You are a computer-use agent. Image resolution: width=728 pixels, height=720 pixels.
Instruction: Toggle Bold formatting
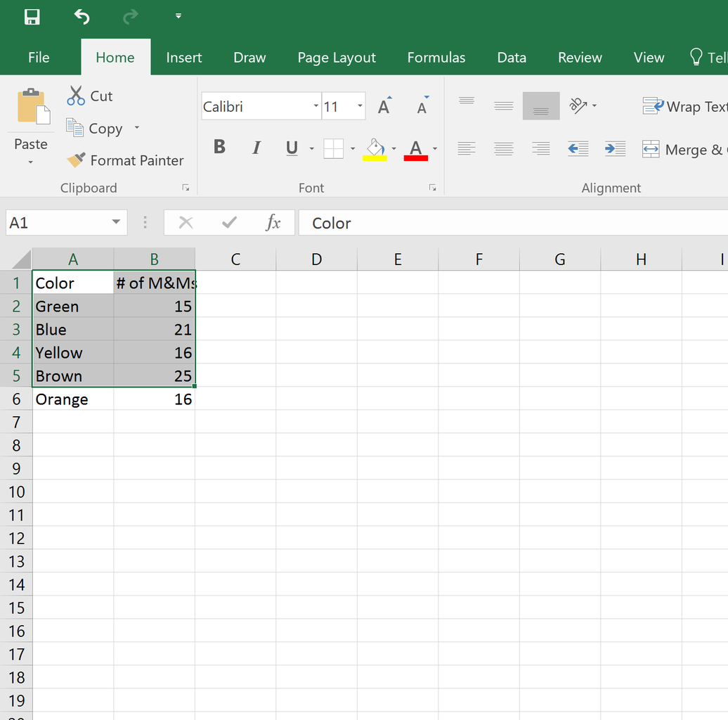click(x=220, y=147)
